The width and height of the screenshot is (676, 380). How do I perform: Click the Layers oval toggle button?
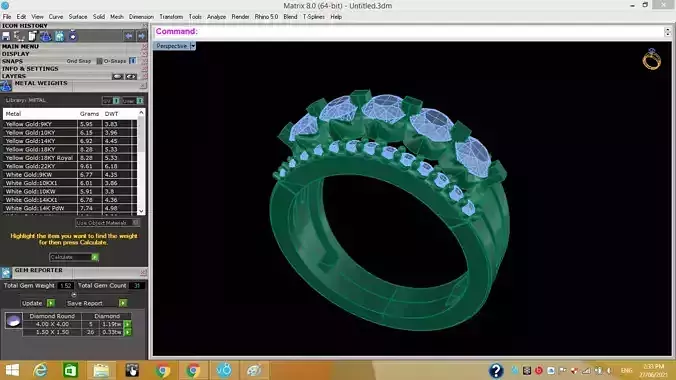117,76
